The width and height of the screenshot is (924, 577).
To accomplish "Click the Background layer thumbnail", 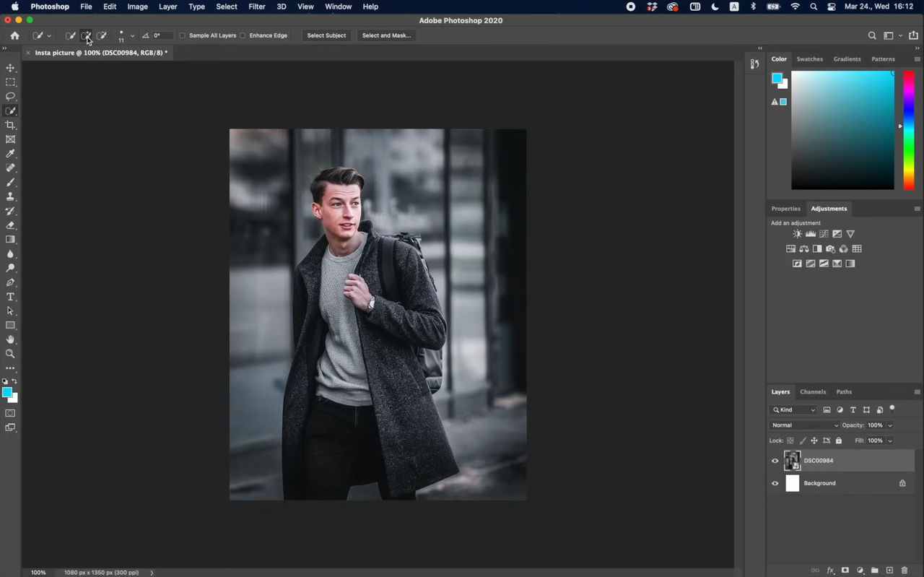I will coord(792,482).
